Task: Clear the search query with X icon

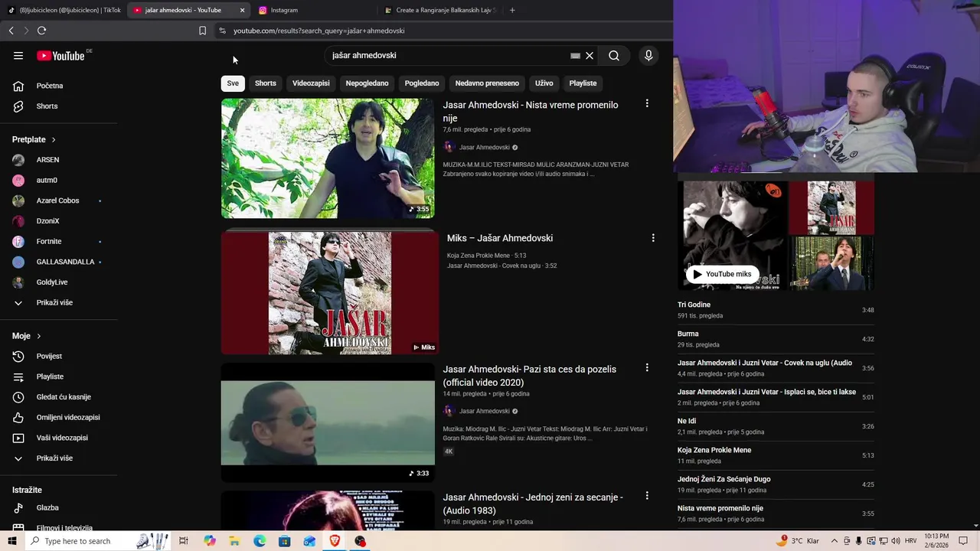Action: (590, 55)
